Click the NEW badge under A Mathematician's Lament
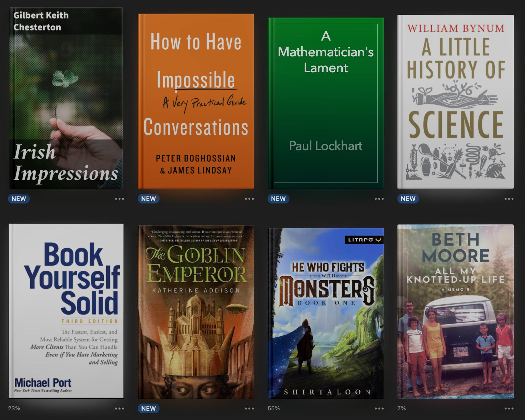525x420 pixels. click(278, 199)
